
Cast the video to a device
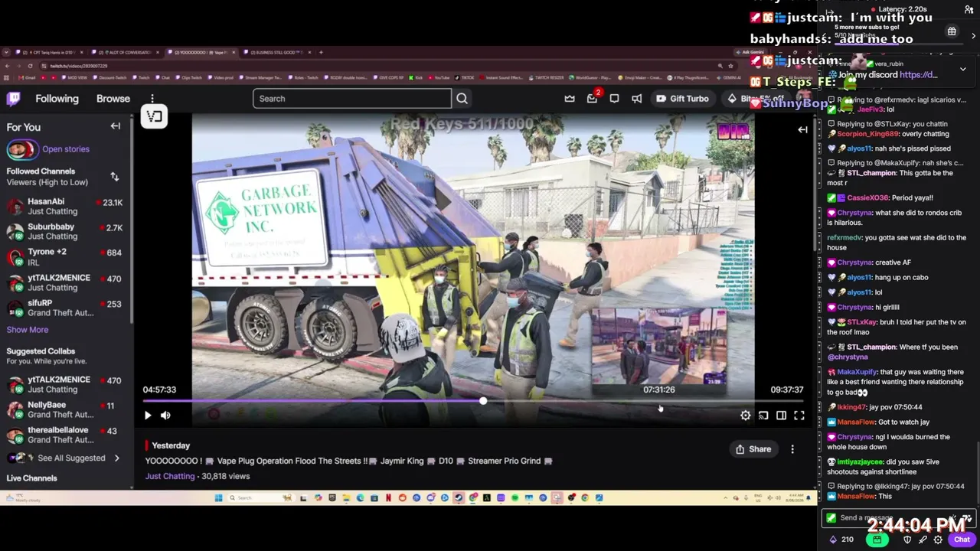[x=763, y=416]
